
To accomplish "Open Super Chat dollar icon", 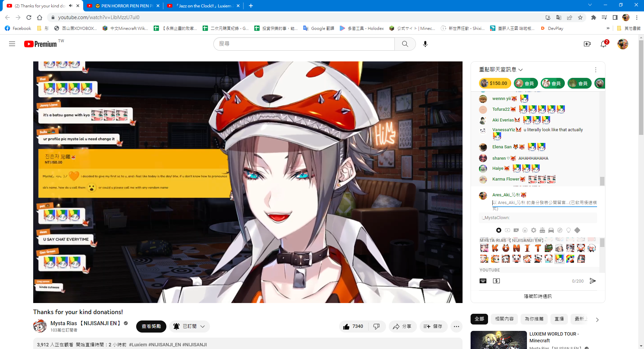I will coord(496,281).
